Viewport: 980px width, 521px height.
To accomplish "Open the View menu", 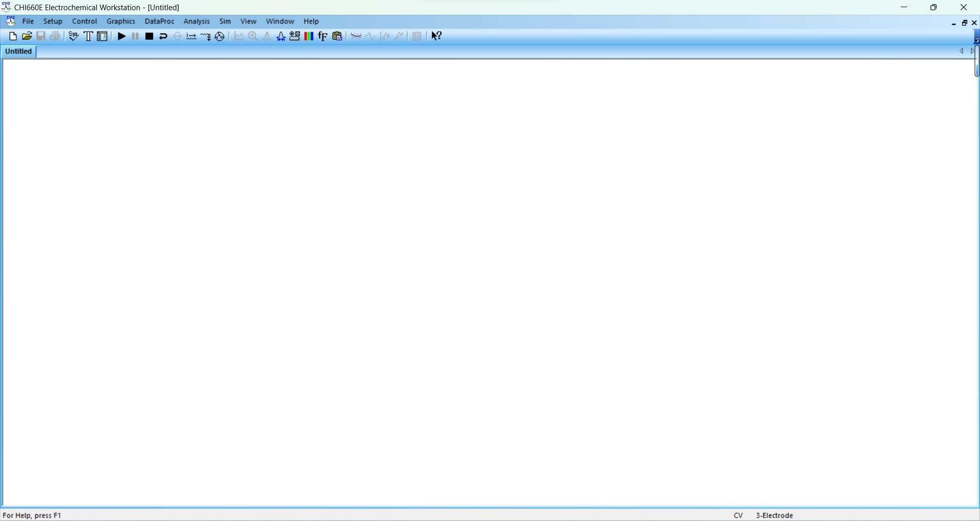I will coord(249,21).
